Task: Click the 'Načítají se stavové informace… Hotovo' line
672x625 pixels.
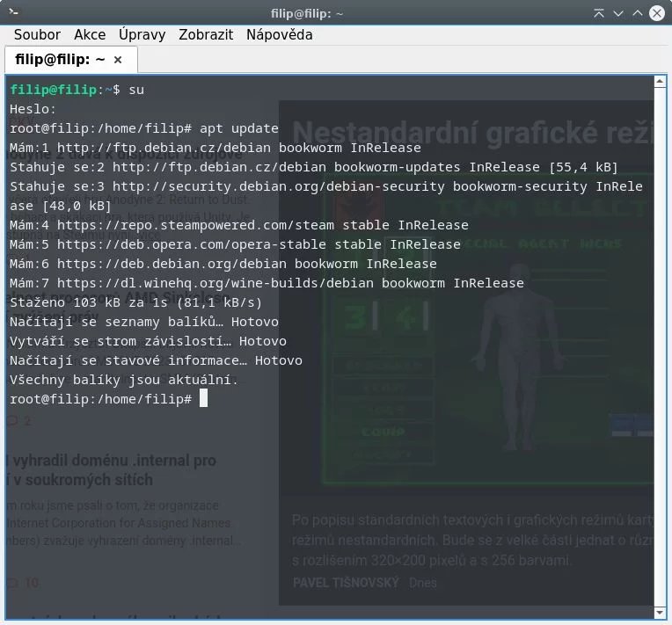Action: [156, 360]
